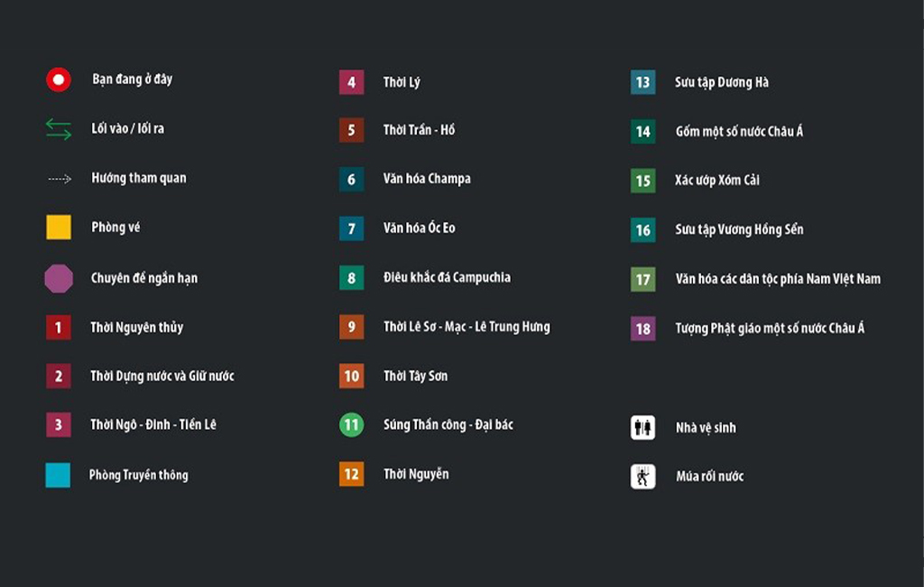924x587 pixels.
Task: Click number 9 badge, Thời Lê Sơ
Action: point(351,326)
